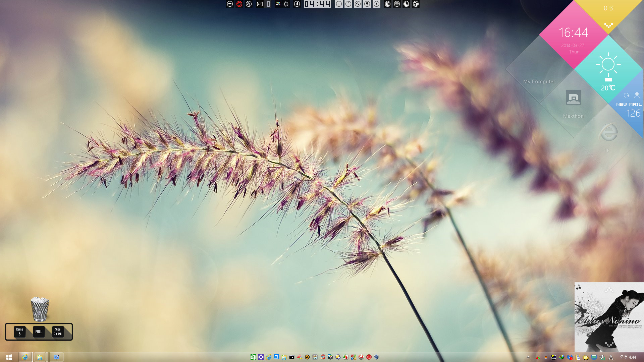Screen dimensions: 644x362
Task: Launch AIMP orange triangle icon in dock
Action: click(x=307, y=357)
